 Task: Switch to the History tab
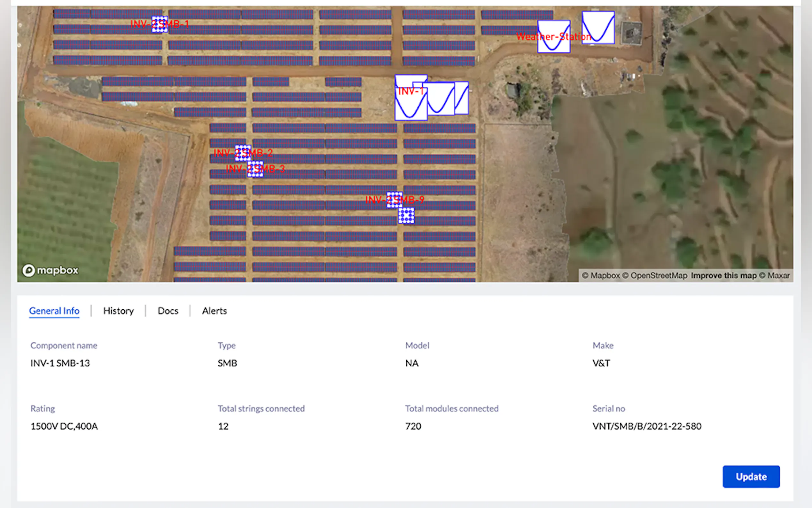(x=119, y=311)
